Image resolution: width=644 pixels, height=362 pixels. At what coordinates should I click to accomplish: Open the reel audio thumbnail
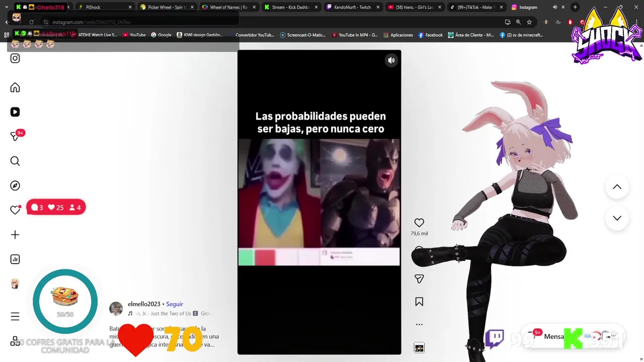coord(419,347)
